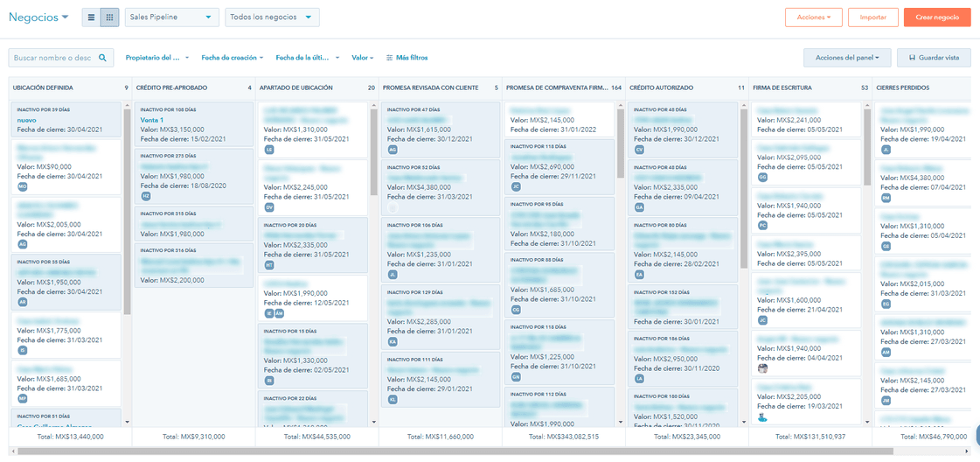Open the Todos los negocios view dropdown
This screenshot has height=462, width=980.
point(272,17)
